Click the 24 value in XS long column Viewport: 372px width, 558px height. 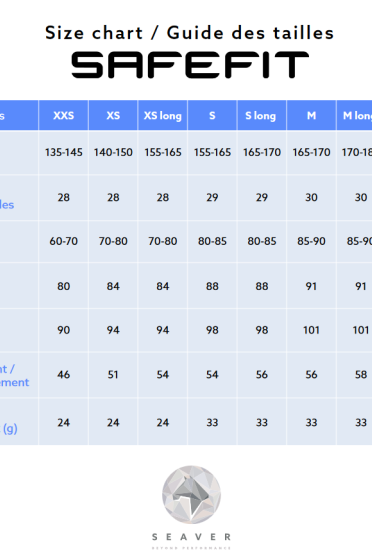pos(163,423)
